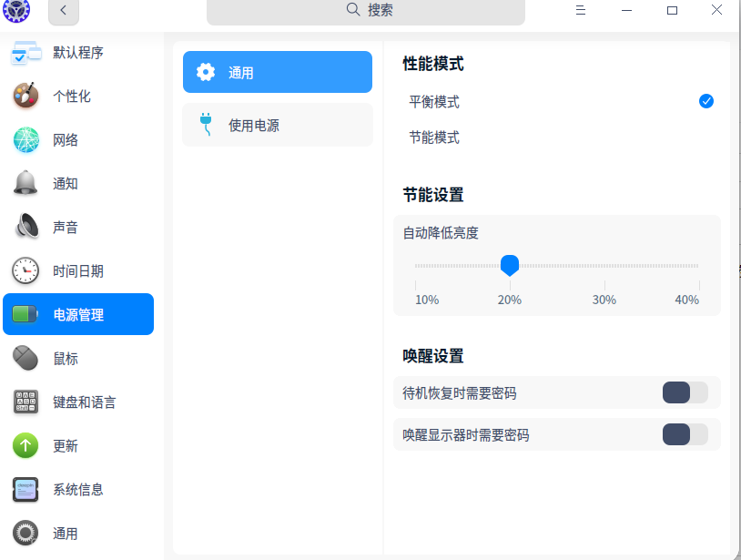The image size is (741, 560).
Task: Toggle 唤醒显示器时需要密码 switch
Action: click(685, 434)
